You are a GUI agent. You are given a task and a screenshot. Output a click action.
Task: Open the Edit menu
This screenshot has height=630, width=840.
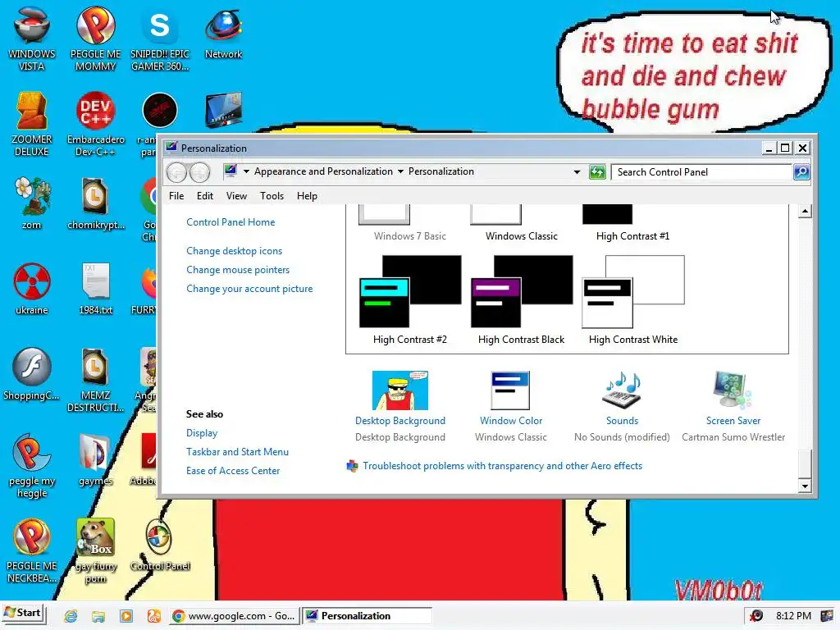click(x=204, y=196)
